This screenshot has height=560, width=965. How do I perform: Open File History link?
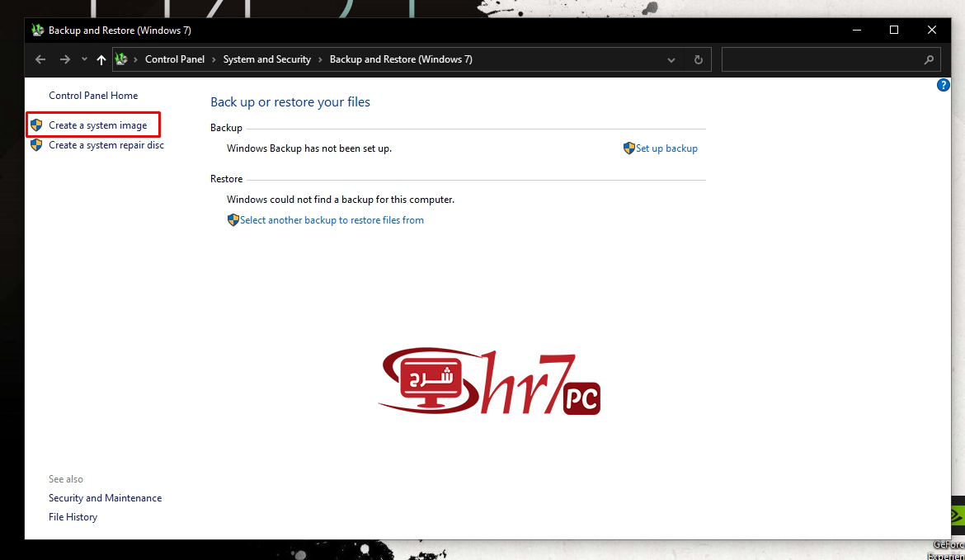pyautogui.click(x=73, y=517)
